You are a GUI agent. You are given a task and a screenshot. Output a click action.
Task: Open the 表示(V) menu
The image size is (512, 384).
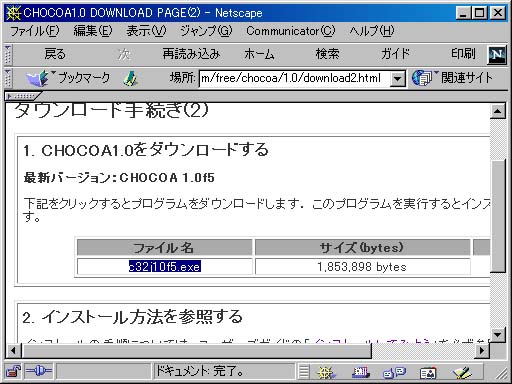click(146, 31)
